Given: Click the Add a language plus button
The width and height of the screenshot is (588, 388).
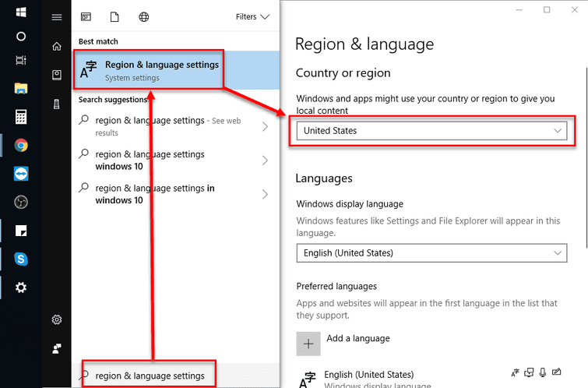Looking at the screenshot, I should (x=308, y=344).
